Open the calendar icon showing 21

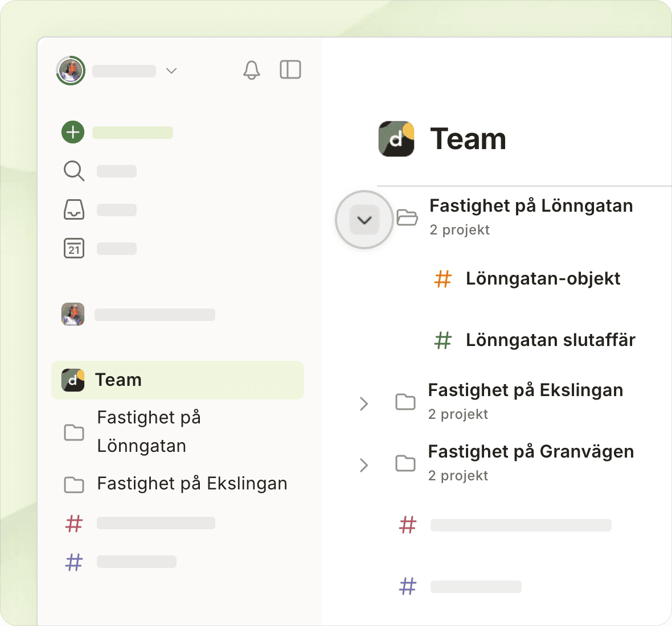pyautogui.click(x=73, y=248)
